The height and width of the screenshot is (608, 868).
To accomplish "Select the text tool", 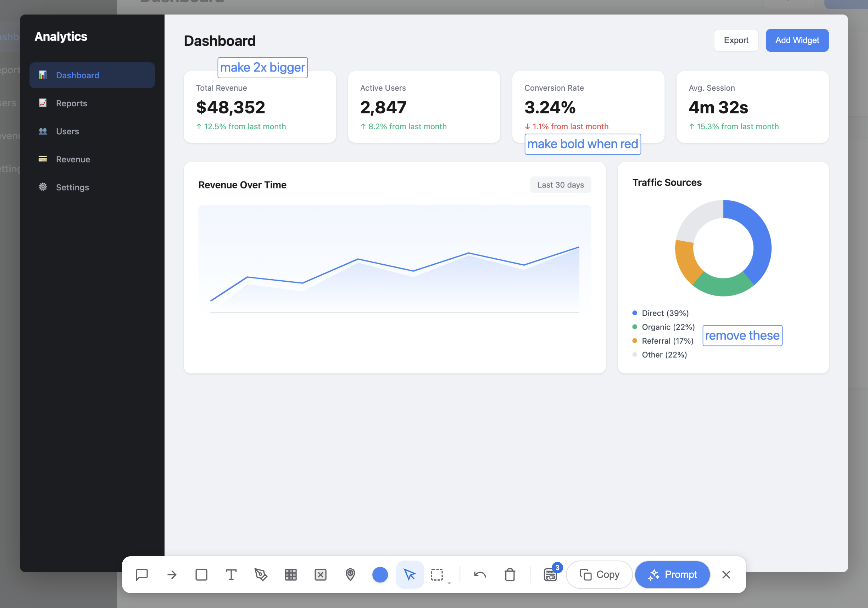I will (231, 575).
